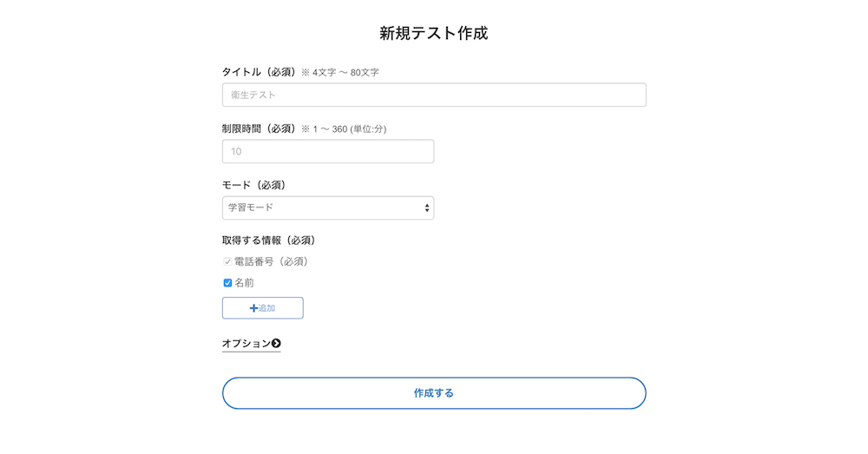Click the 取得する情報（必須） heading
The height and width of the screenshot is (454, 868).
[x=270, y=240]
